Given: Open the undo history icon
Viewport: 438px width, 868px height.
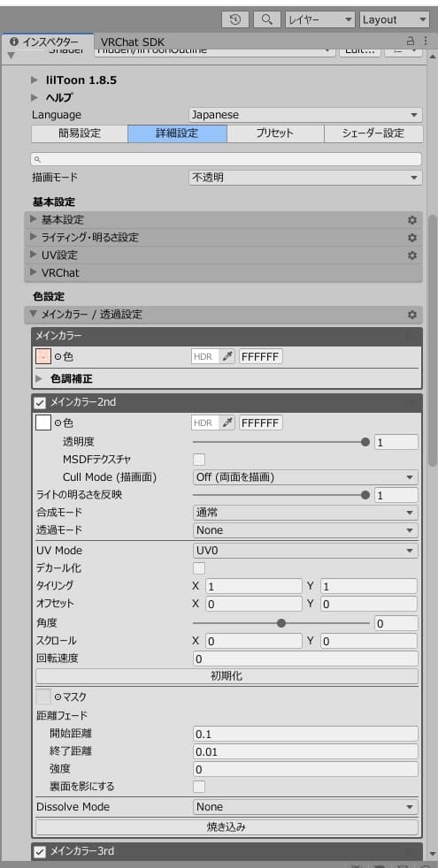Looking at the screenshot, I should (235, 19).
